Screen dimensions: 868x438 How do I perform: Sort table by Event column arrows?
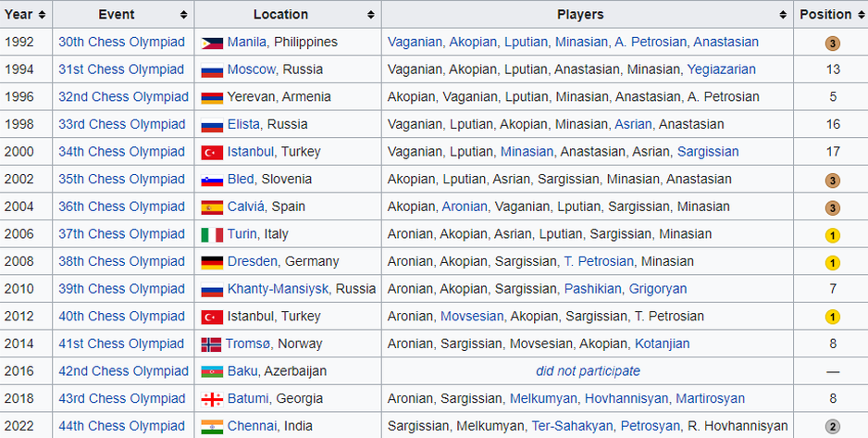pos(184,15)
